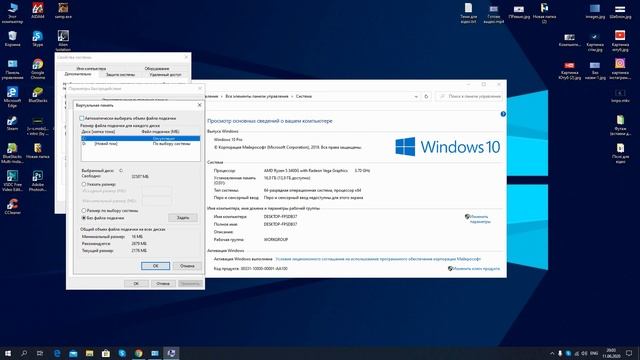Image resolution: width=640 pixels, height=360 pixels.
Task: Select the Этот компьютер desktop icon
Action: point(12,13)
